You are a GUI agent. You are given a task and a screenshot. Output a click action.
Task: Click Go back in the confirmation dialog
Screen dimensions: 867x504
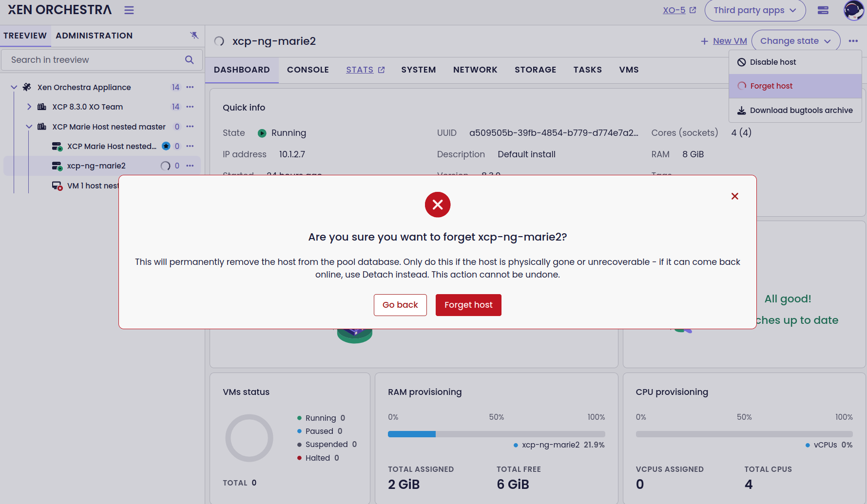click(400, 305)
